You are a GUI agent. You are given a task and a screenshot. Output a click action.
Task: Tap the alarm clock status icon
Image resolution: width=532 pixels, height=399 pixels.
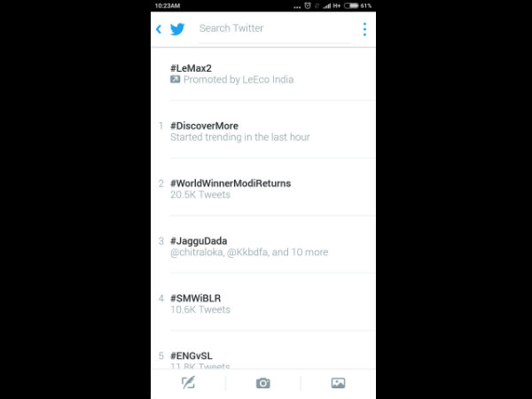(308, 6)
